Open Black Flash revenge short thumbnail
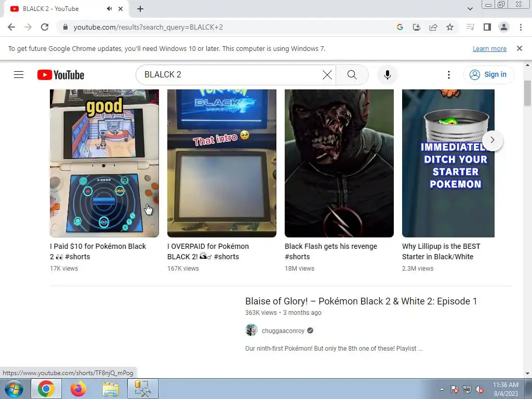Viewport: 532px width, 399px height. 339,163
